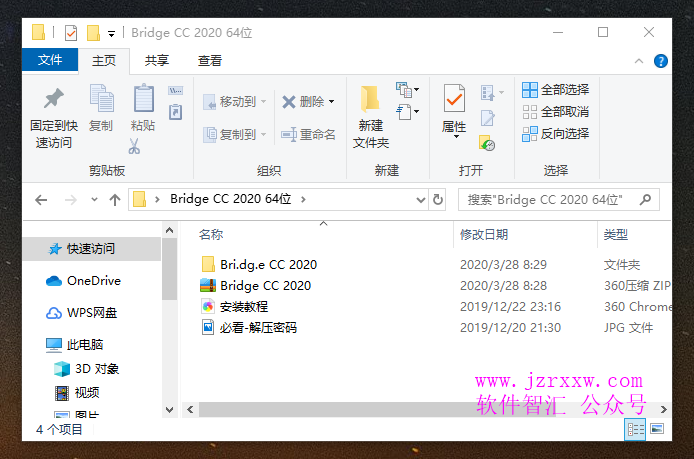Click the navigation pane scroll-down arrow
694x459 pixels.
point(170,410)
